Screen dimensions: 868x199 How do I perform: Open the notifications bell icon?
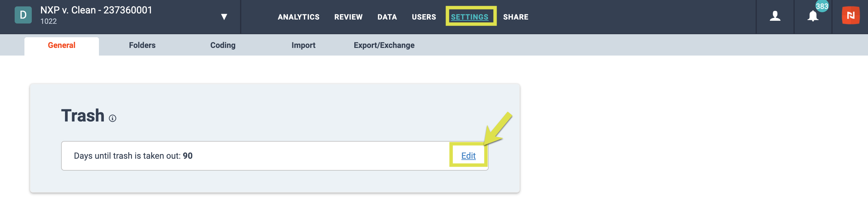coord(813,16)
